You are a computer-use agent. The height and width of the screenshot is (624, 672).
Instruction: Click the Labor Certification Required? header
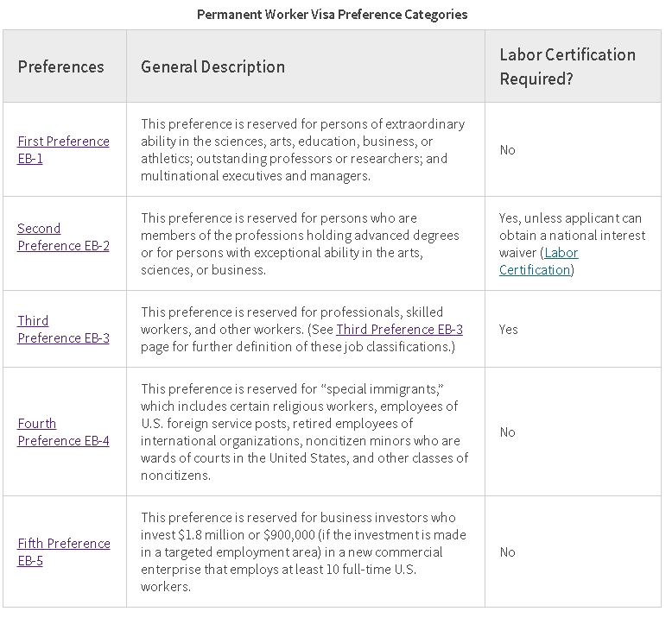click(x=567, y=66)
